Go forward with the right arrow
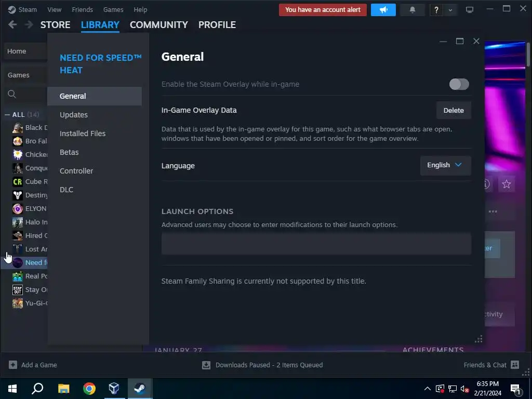Screen dimensions: 532x399 click(x=29, y=24)
